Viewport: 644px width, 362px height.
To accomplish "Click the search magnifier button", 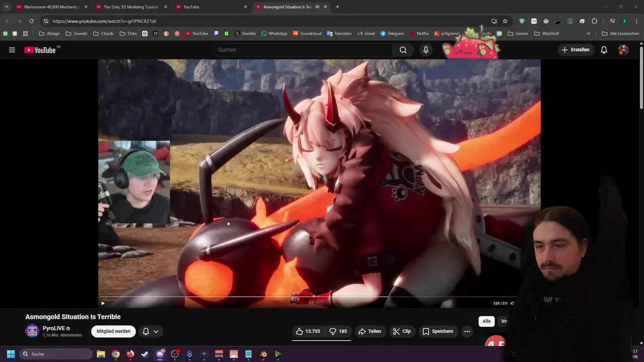I will click(403, 50).
